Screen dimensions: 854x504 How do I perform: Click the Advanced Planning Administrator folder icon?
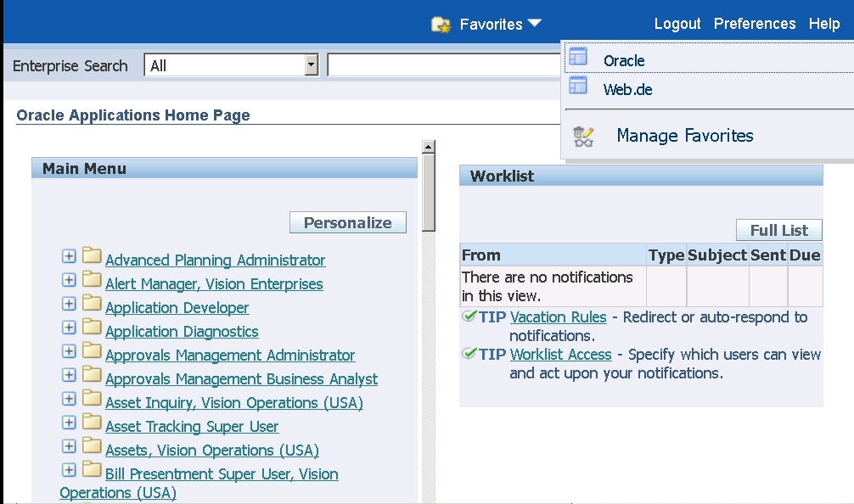(x=92, y=255)
